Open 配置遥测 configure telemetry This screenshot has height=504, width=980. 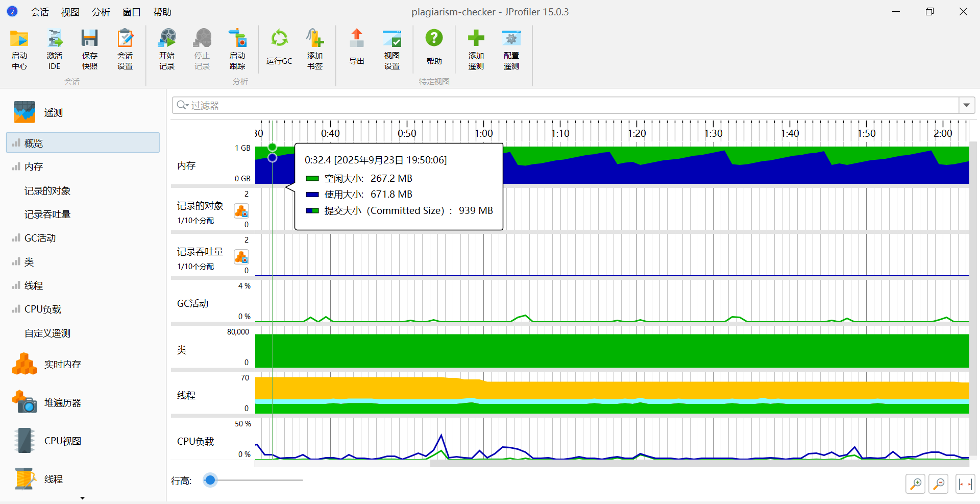(511, 50)
